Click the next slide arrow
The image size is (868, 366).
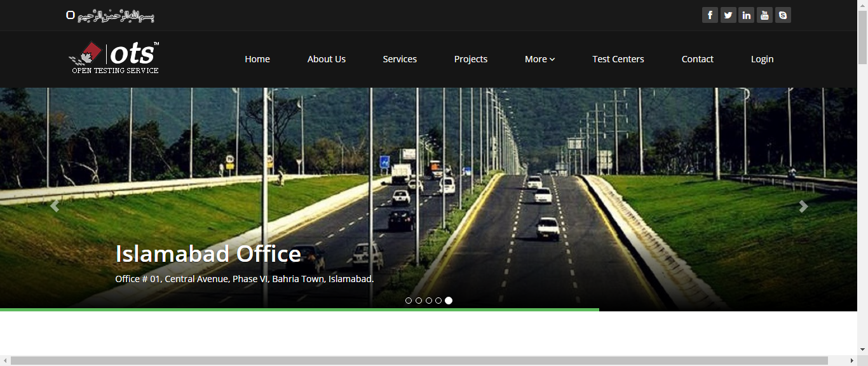click(803, 206)
